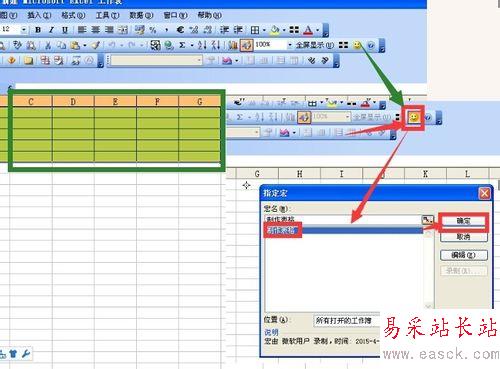
Task: Click Font Color 'A' in top toolbar
Action: pyautogui.click(x=308, y=30)
